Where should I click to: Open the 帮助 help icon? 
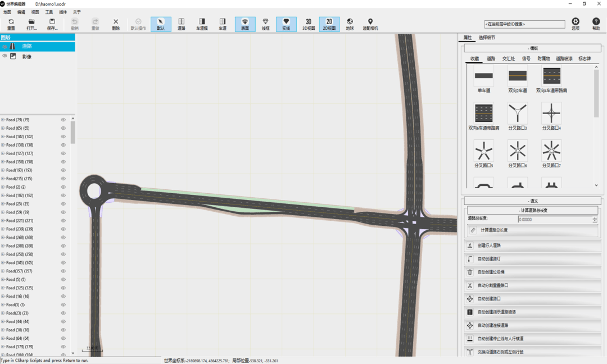pyautogui.click(x=596, y=24)
